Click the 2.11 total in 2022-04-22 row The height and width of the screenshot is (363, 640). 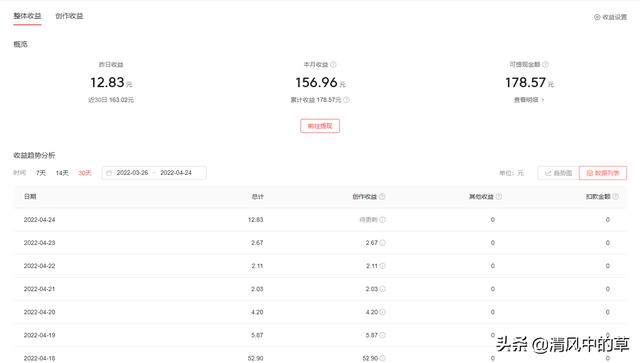(257, 266)
